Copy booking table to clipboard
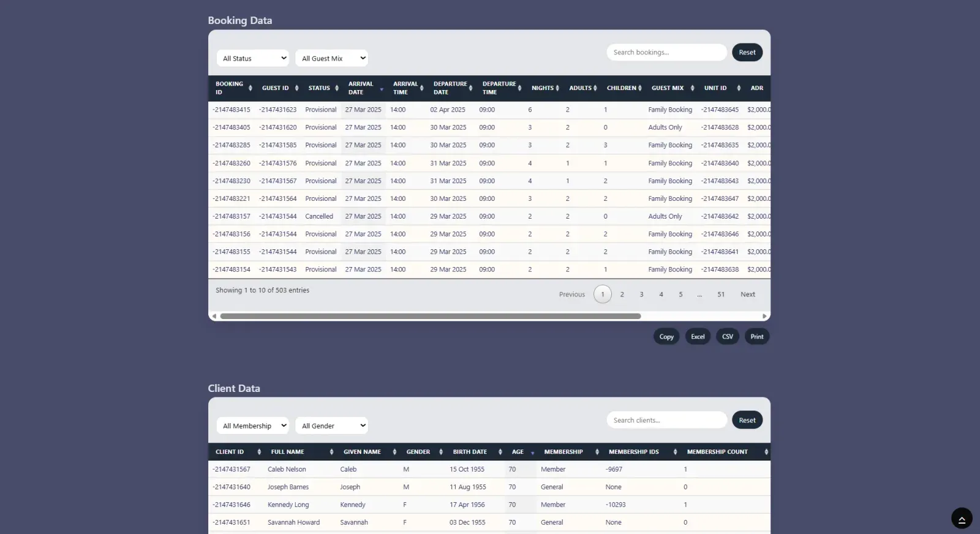 coord(666,337)
